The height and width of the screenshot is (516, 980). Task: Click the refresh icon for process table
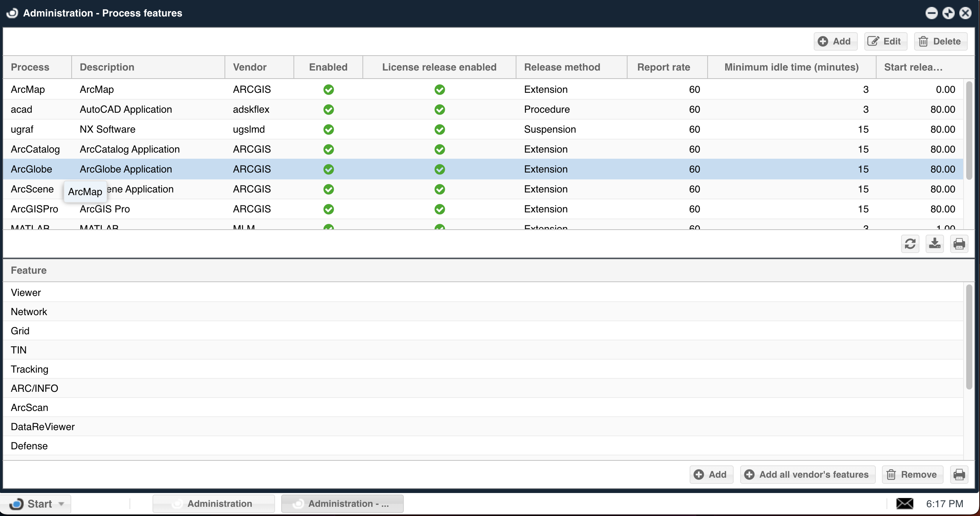(x=910, y=244)
